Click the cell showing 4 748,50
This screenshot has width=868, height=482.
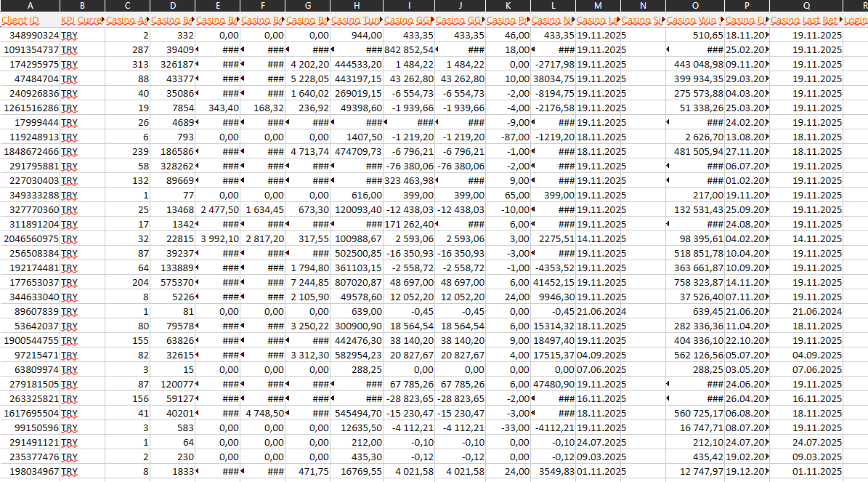263,413
